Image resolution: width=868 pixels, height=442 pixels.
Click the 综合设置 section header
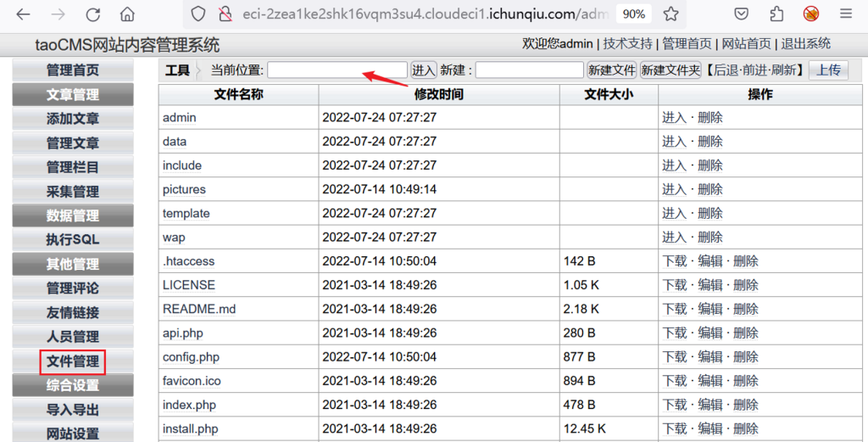(x=73, y=385)
